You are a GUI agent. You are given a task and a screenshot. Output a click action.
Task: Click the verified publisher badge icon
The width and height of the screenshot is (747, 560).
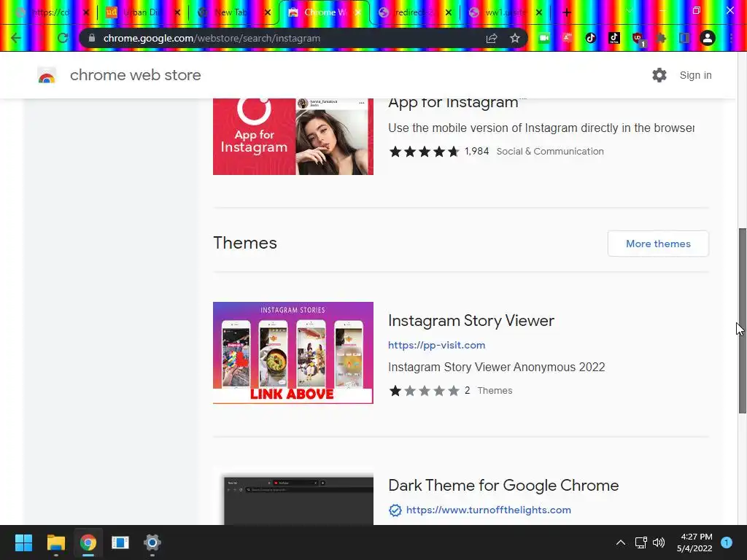coord(395,510)
